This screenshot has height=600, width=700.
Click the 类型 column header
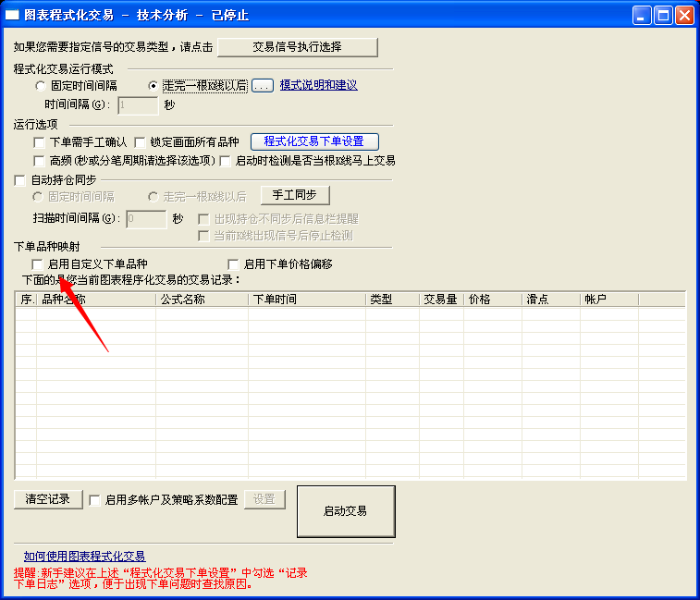coord(392,300)
